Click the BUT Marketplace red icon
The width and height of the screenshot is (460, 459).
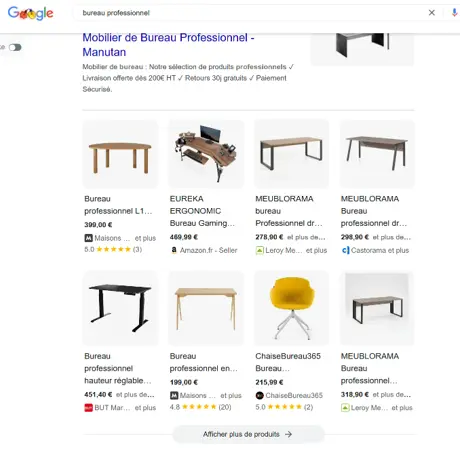(88, 408)
